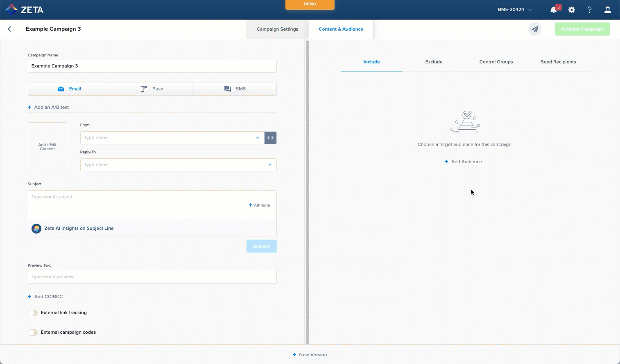The height and width of the screenshot is (364, 620).
Task: Click into the email subject field
Action: click(x=135, y=204)
